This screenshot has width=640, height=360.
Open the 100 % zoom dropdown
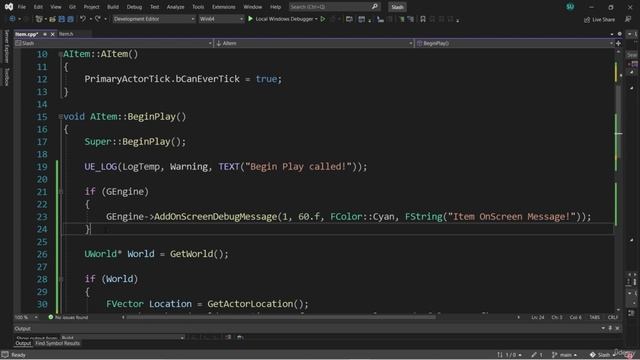26,317
